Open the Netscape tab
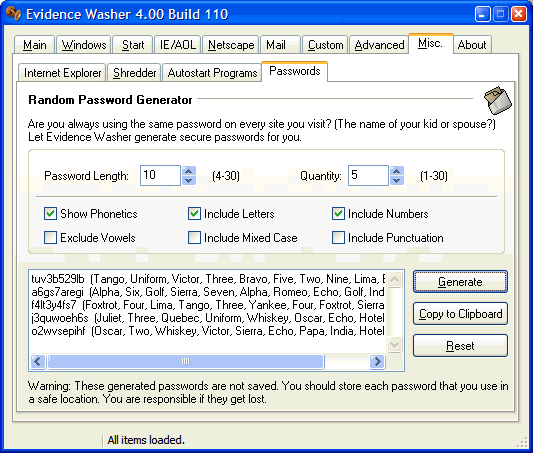 pyautogui.click(x=231, y=45)
